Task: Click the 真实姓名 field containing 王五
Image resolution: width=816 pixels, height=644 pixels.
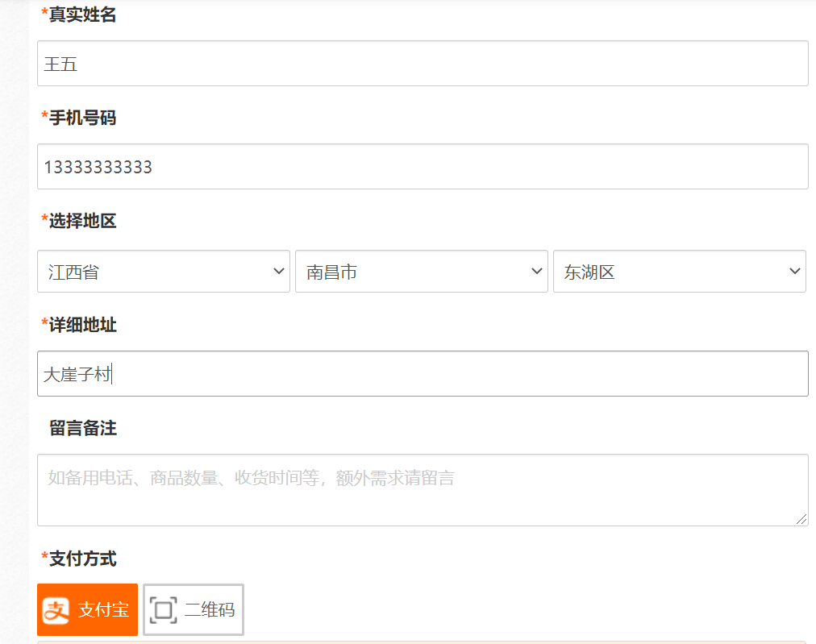Action: point(423,64)
